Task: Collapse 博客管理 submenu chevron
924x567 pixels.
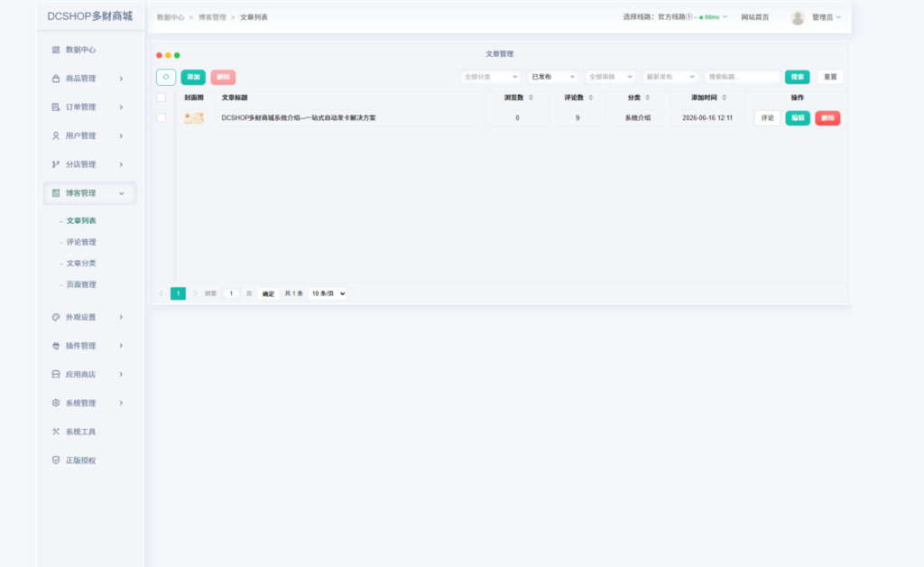Action: click(122, 193)
